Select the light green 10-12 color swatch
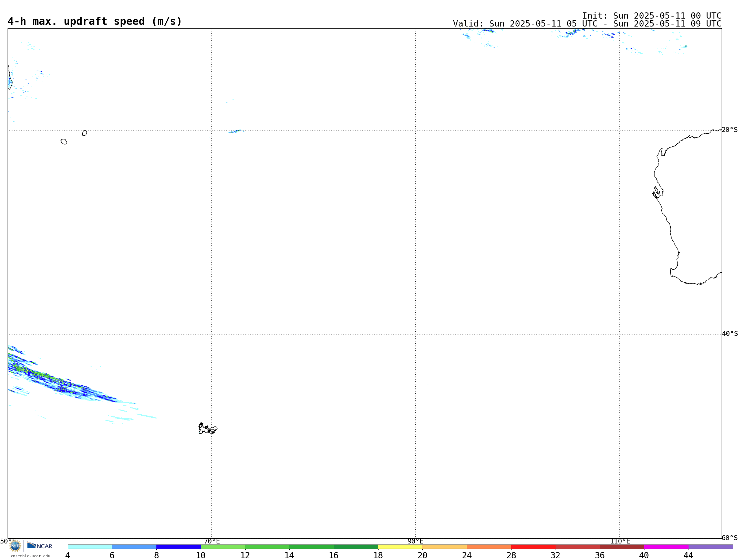744x560 pixels. [x=223, y=547]
